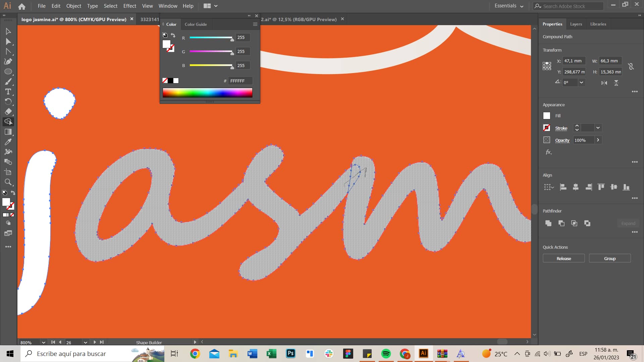Click the fx effects button
Image resolution: width=644 pixels, height=362 pixels.
tap(548, 152)
